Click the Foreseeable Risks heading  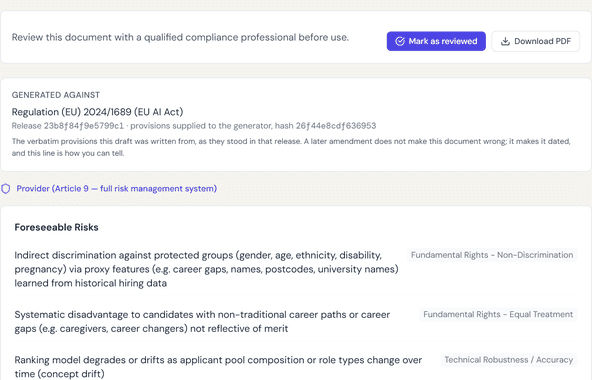[56, 227]
